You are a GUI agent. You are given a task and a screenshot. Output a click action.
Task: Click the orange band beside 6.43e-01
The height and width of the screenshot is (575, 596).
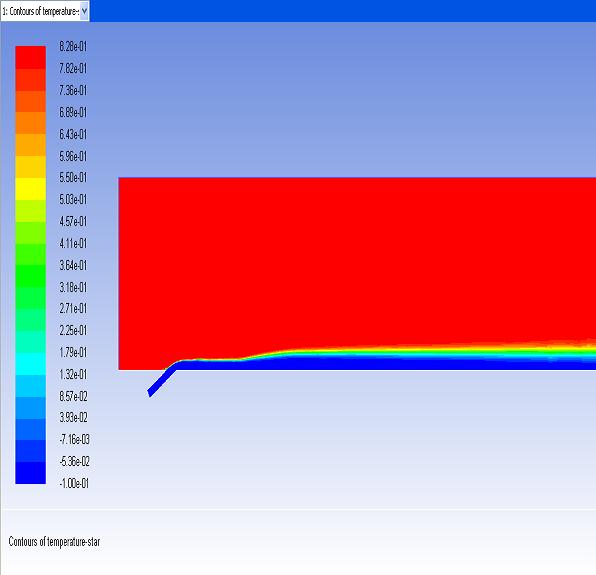(x=30, y=145)
